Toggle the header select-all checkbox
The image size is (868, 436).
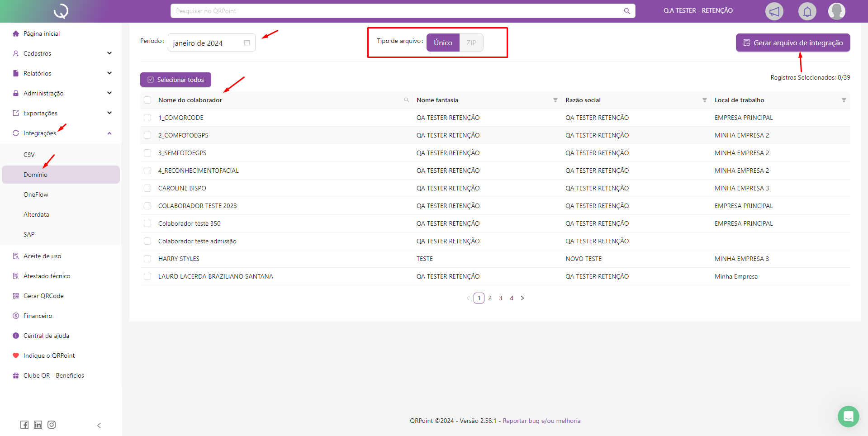pyautogui.click(x=147, y=100)
